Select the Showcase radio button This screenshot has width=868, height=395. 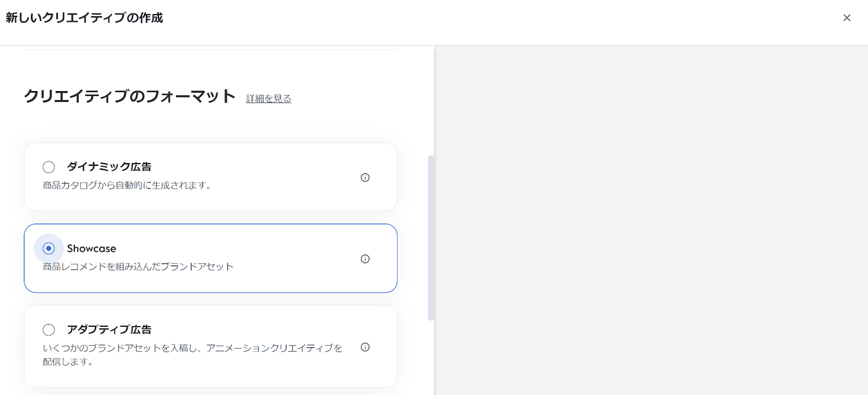(49, 248)
